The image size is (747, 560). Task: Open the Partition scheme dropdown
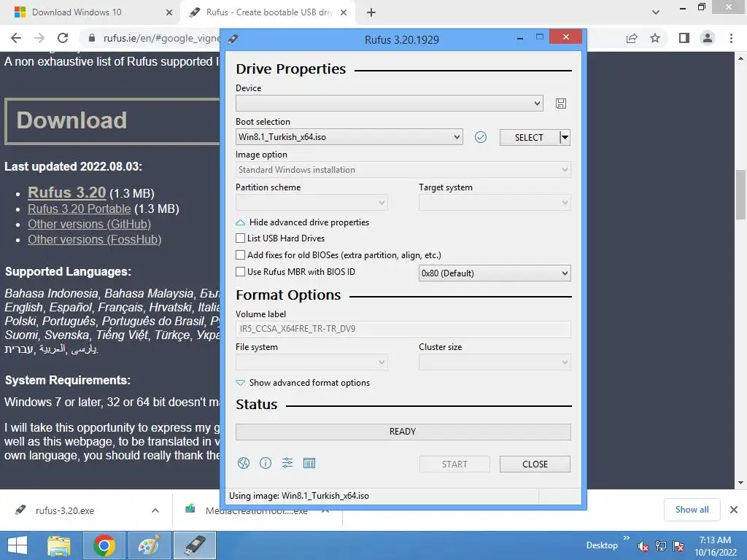pyautogui.click(x=311, y=203)
